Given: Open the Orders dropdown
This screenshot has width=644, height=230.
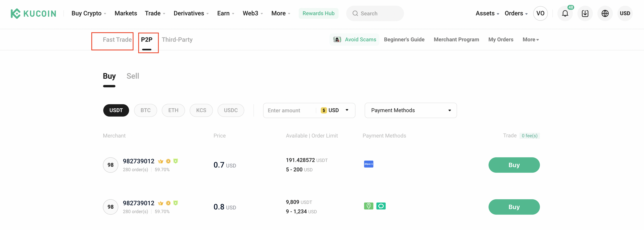Looking at the screenshot, I should 516,13.
